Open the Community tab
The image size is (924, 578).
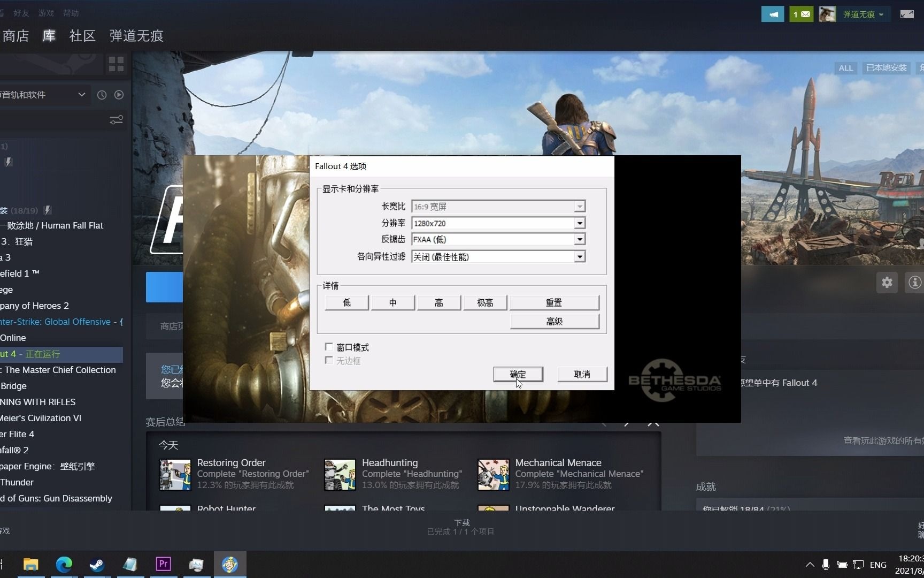coord(82,36)
